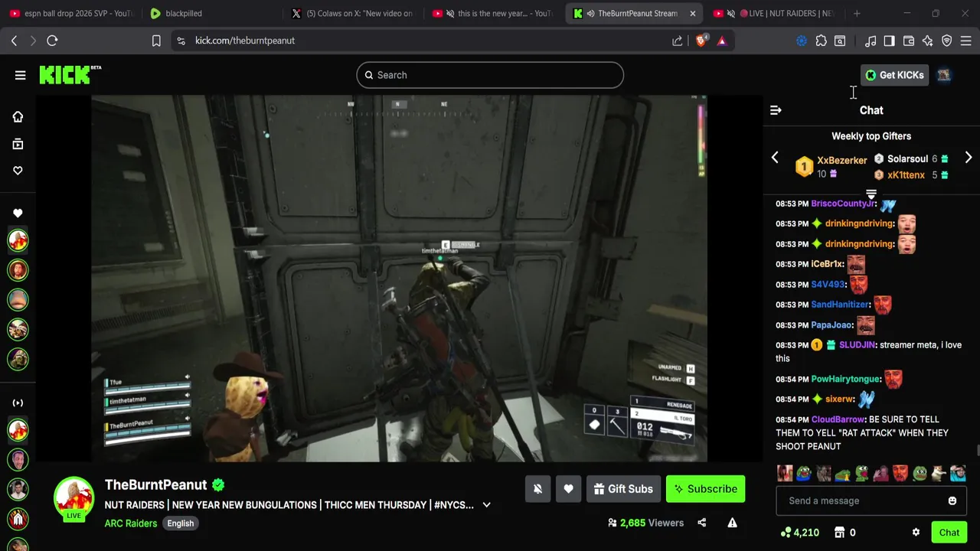The height and width of the screenshot is (551, 980).
Task: Reload the current page
Action: click(52, 41)
